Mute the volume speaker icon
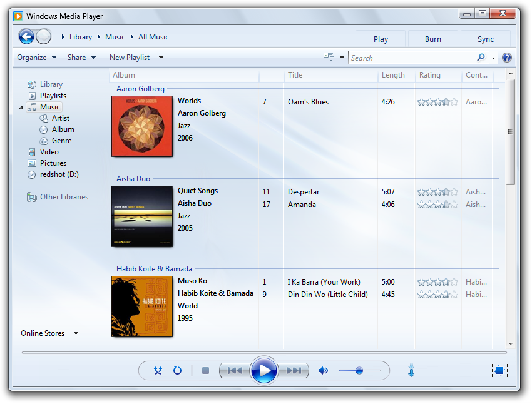The height and width of the screenshot is (404, 532). click(x=324, y=370)
